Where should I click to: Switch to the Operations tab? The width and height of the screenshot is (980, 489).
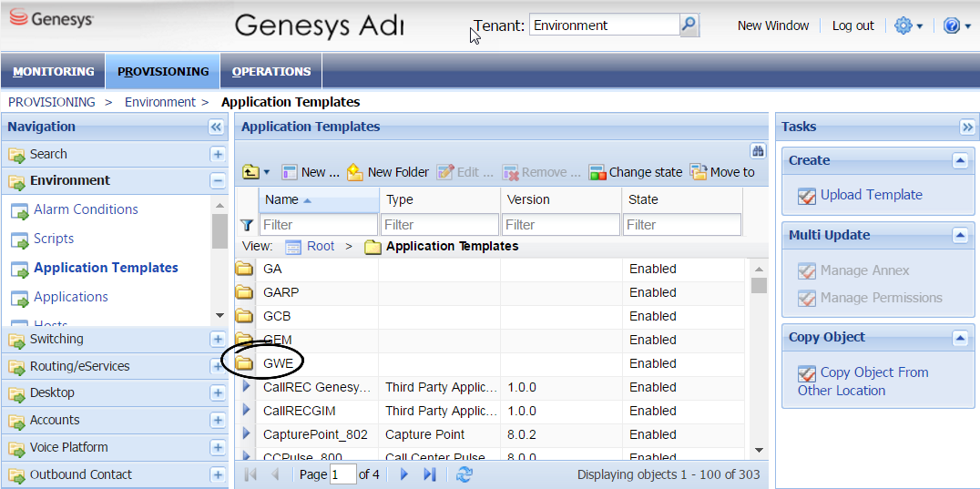tap(271, 72)
